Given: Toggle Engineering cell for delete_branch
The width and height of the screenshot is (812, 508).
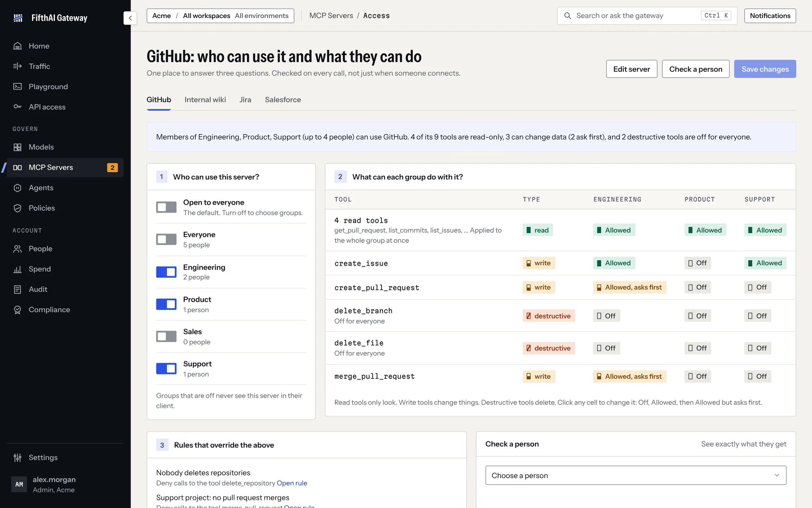Looking at the screenshot, I should 607,316.
